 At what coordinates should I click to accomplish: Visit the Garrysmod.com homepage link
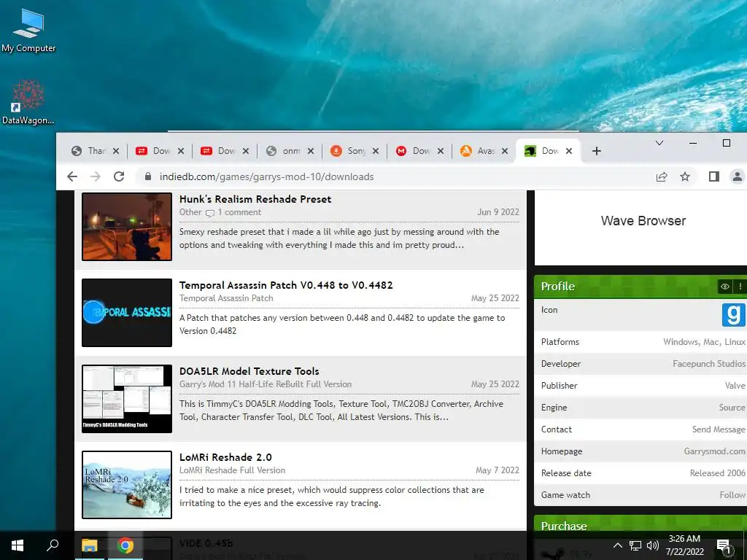coord(715,451)
